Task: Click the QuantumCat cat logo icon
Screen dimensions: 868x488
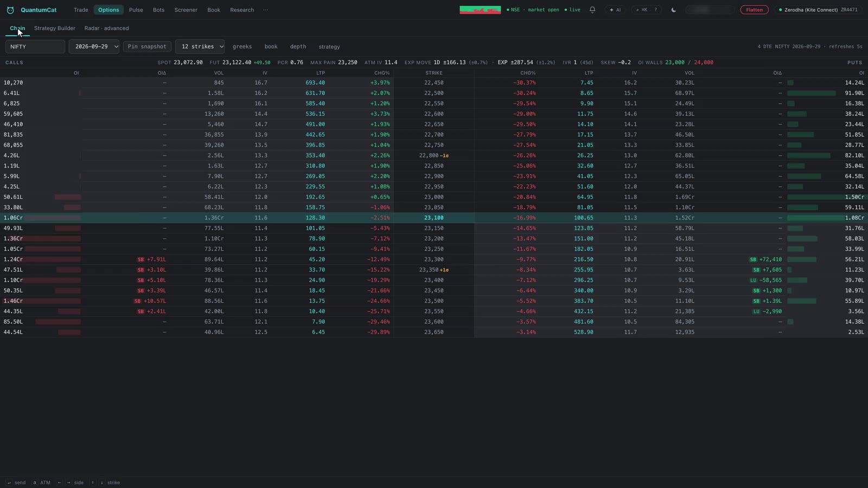Action: 10,10
